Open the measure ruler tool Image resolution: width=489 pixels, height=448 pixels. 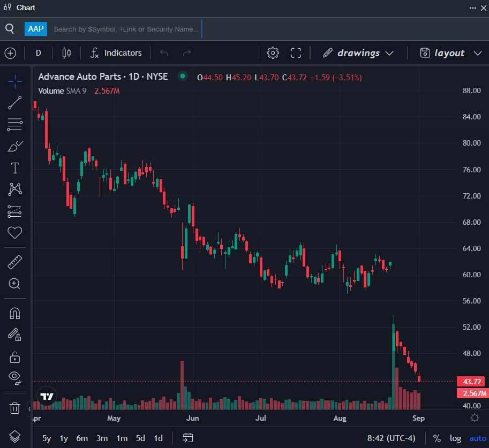[15, 262]
